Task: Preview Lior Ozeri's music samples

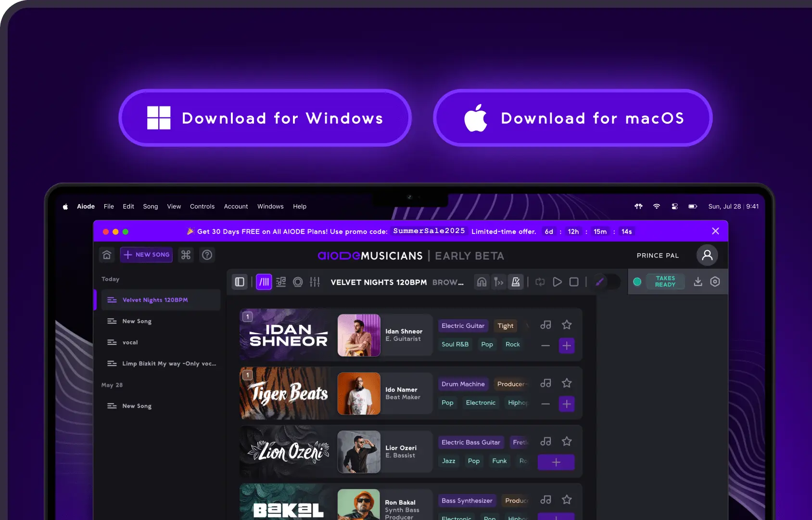Action: 546,442
